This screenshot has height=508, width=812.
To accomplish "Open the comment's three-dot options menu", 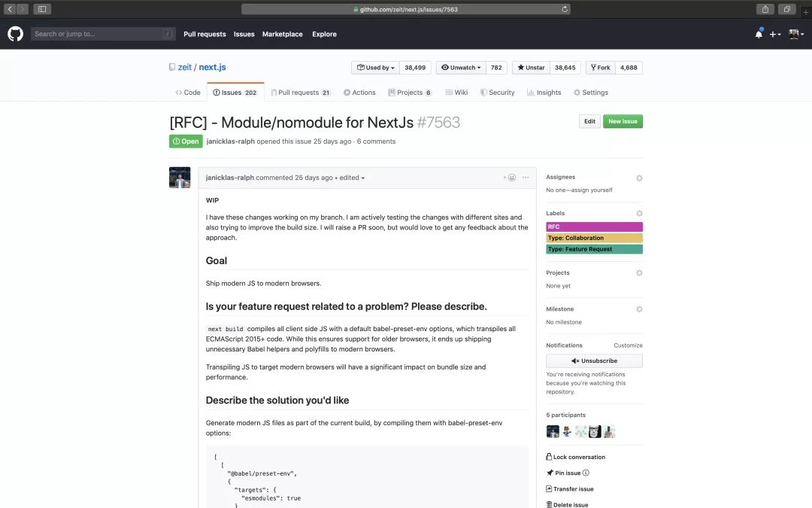I will tap(526, 178).
